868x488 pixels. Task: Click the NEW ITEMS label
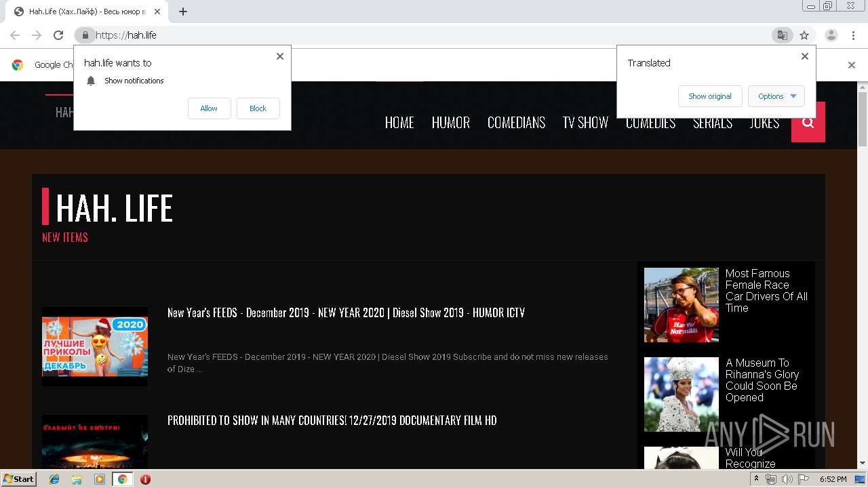click(65, 237)
